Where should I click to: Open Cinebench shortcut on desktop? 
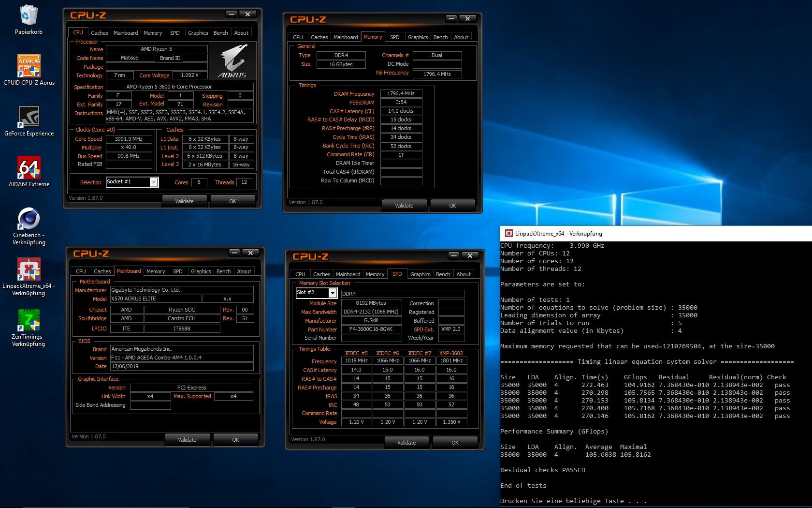29,218
